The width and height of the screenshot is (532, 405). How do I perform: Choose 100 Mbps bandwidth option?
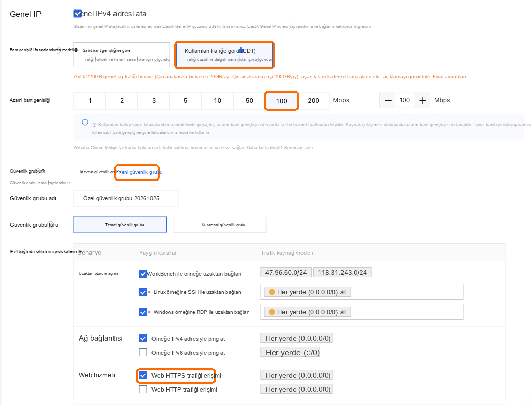(x=281, y=101)
